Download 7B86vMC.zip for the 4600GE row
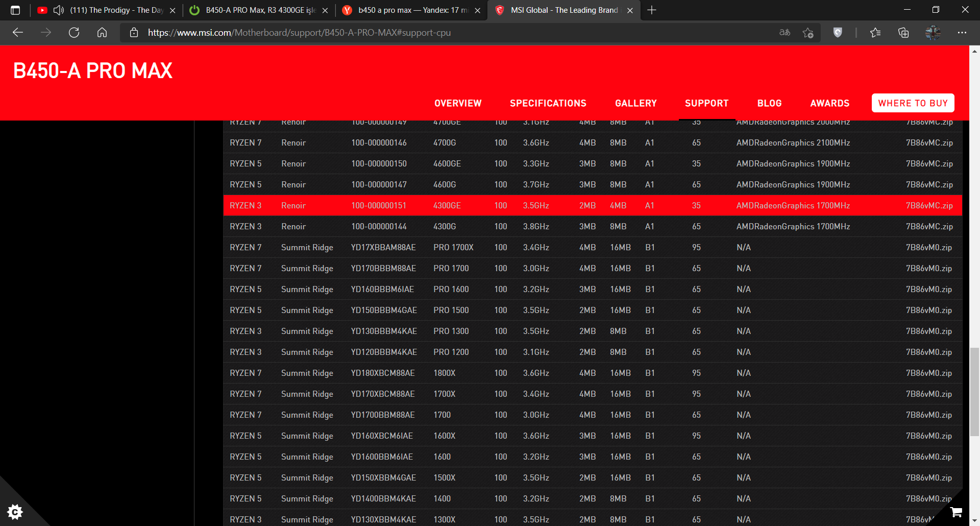980x526 pixels. tap(929, 164)
